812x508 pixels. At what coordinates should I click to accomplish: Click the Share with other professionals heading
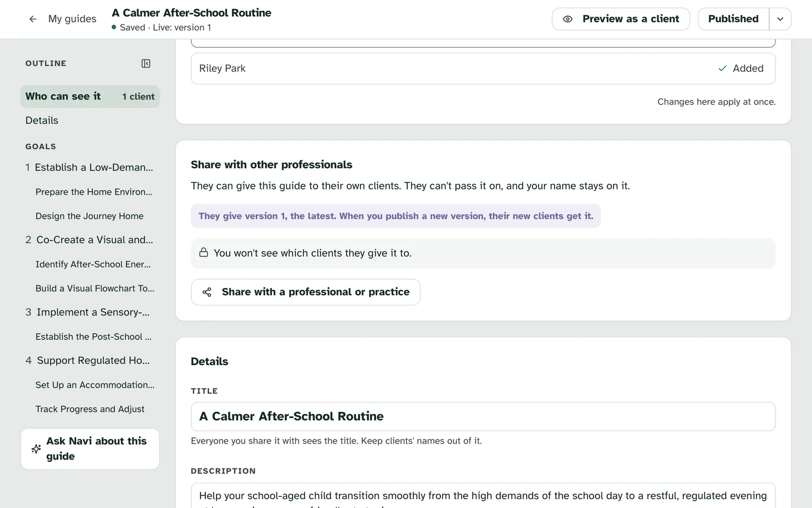[x=272, y=165]
